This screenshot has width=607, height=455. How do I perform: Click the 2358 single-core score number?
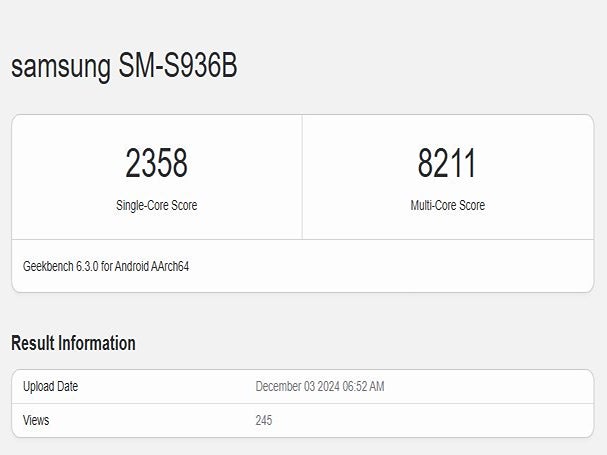click(156, 164)
